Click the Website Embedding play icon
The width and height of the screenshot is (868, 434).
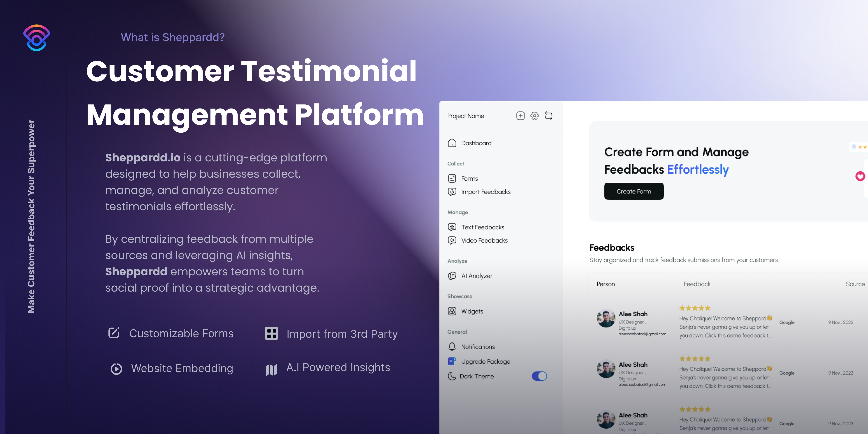[116, 369]
